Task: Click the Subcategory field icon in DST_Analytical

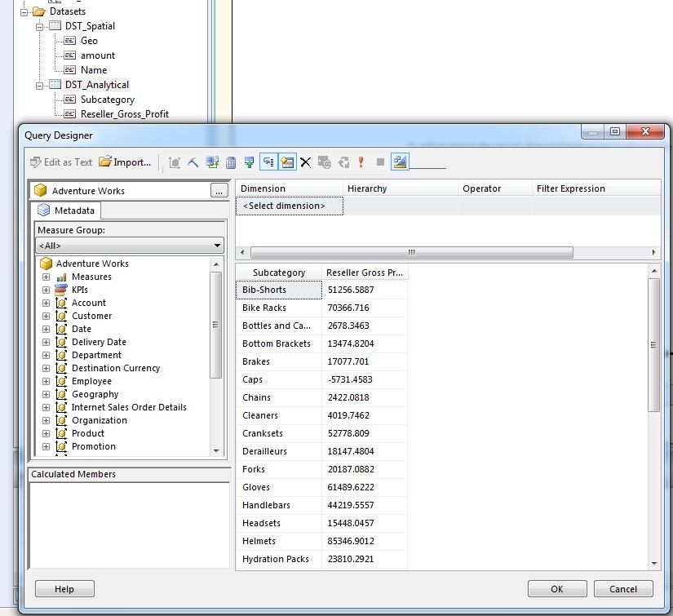Action: click(x=69, y=100)
